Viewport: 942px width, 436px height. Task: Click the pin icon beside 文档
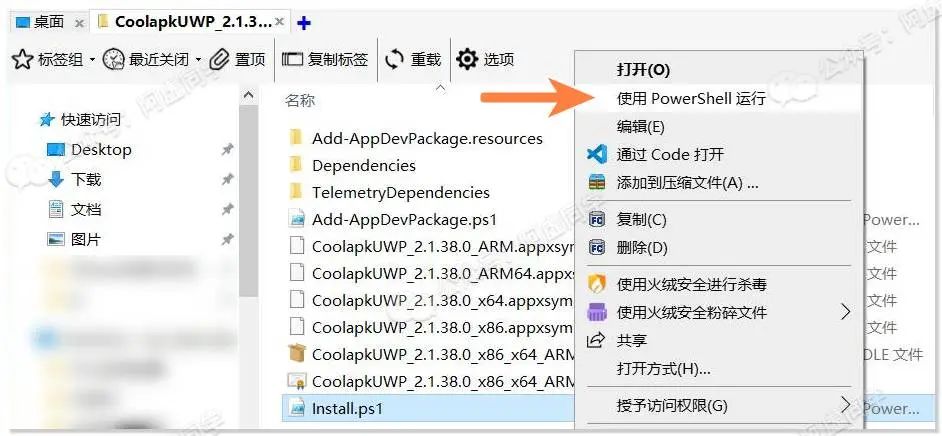tap(227, 210)
